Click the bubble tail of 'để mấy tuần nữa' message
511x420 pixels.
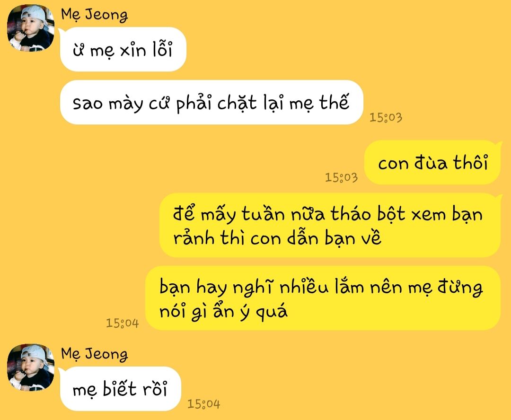pos(499,197)
